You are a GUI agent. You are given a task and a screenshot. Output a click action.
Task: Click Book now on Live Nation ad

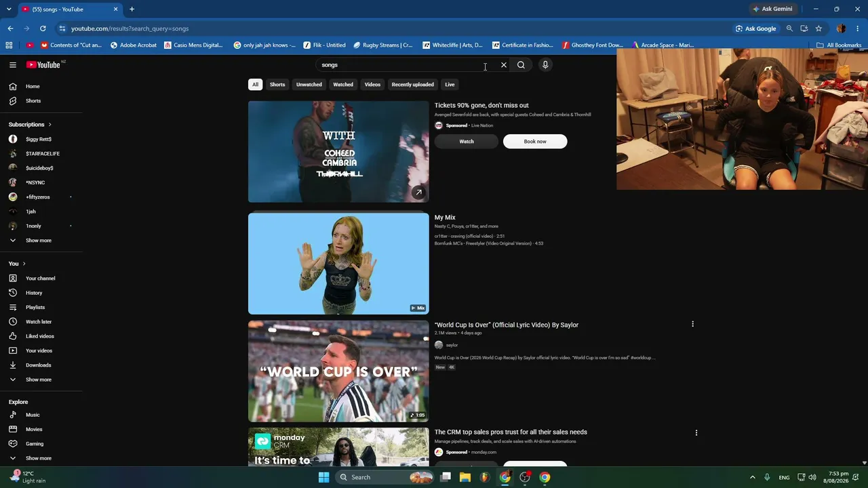[x=535, y=142]
